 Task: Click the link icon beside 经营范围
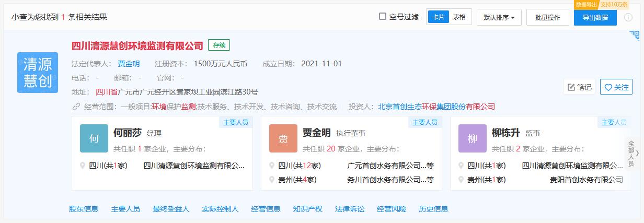tap(76, 107)
